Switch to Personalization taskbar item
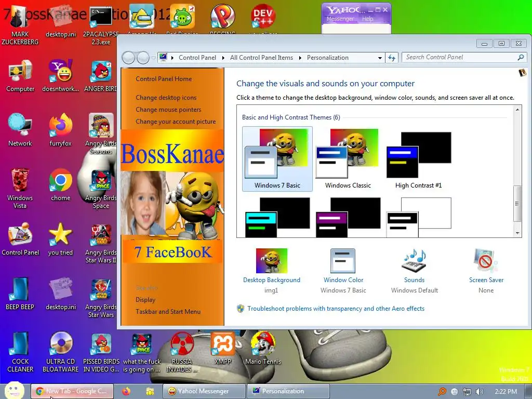 288,391
